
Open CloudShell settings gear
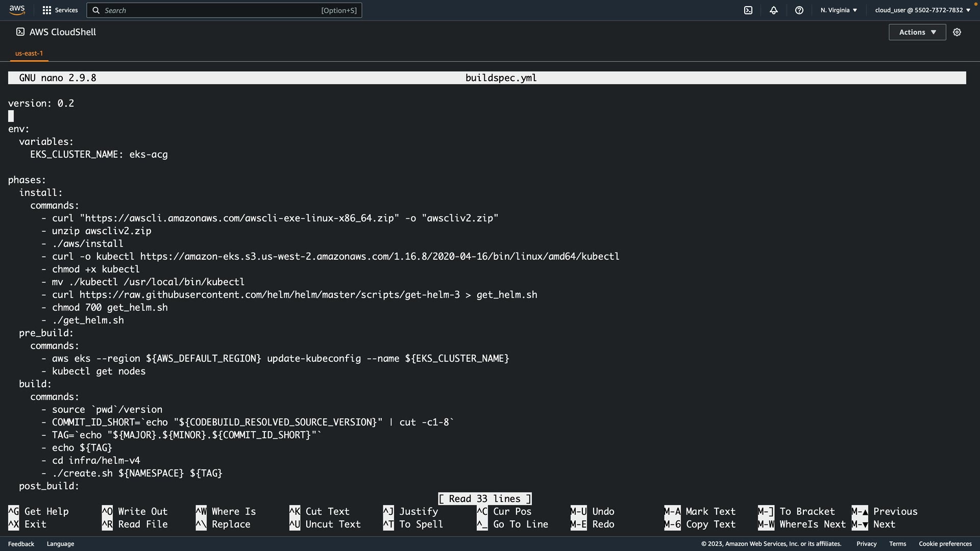tap(957, 32)
